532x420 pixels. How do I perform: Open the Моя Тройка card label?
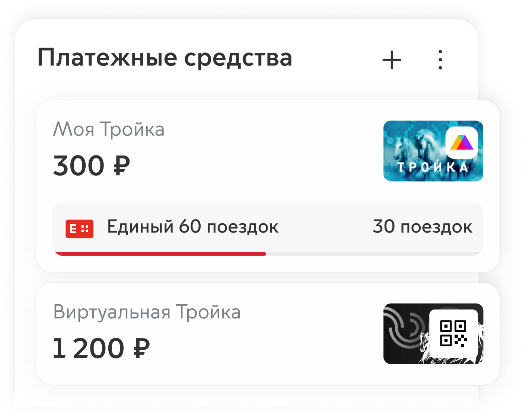pyautogui.click(x=109, y=129)
